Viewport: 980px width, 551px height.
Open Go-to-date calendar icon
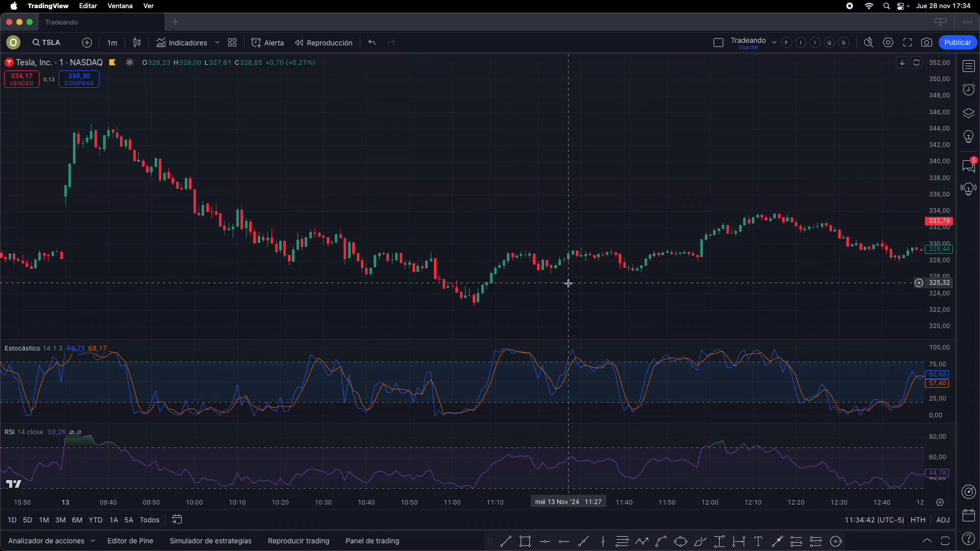pos(177,520)
